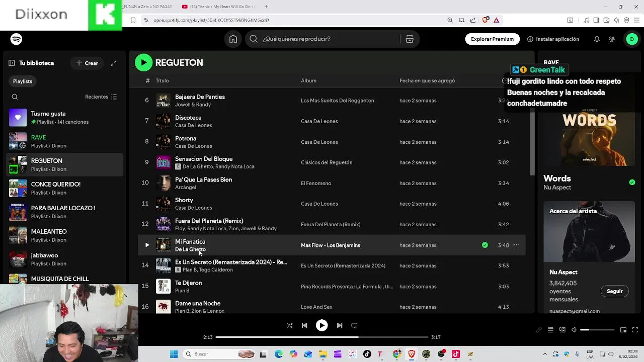The image size is (644, 362).
Task: Pause or play the current song
Action: point(321,325)
